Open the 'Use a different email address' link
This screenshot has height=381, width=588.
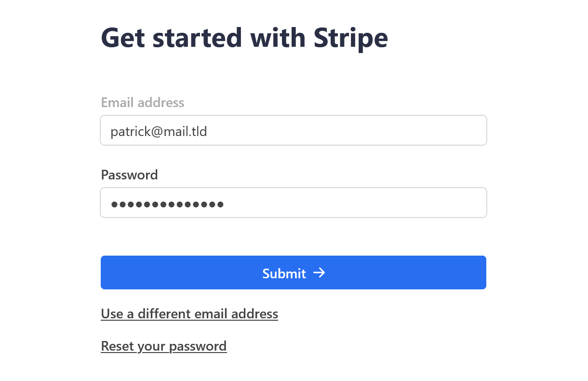(x=189, y=314)
